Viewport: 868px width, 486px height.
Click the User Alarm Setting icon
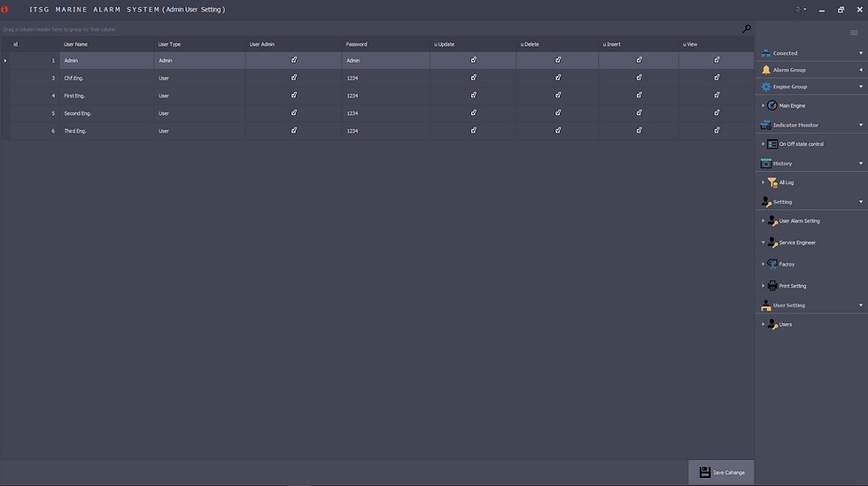(x=772, y=220)
